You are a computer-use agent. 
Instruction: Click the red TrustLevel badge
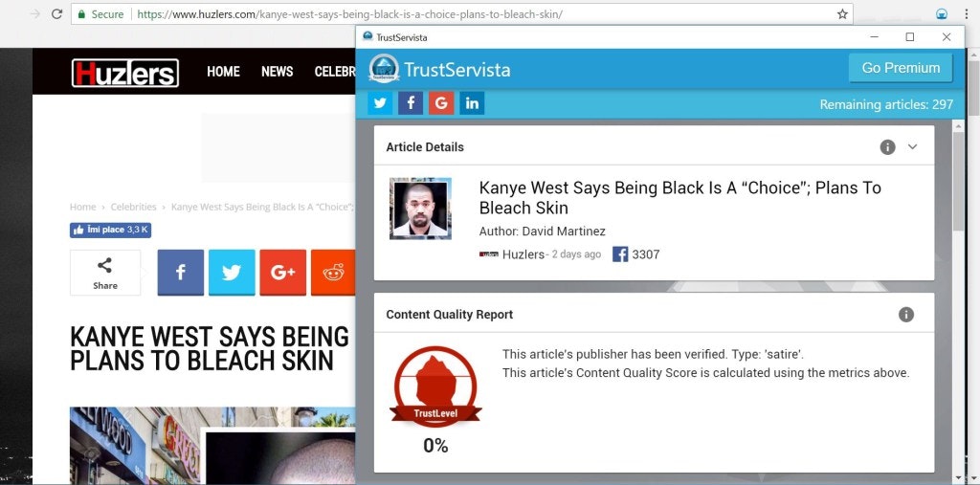[435, 386]
